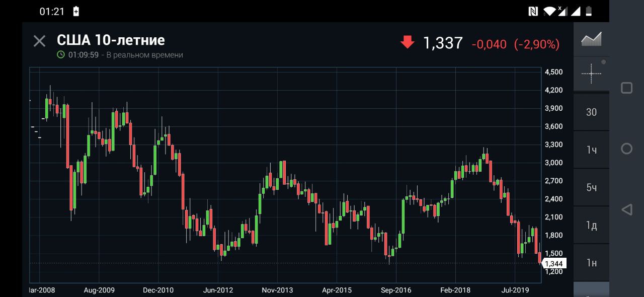This screenshot has width=644, height=297.
Task: Tap Android home circle button
Action: (x=626, y=148)
